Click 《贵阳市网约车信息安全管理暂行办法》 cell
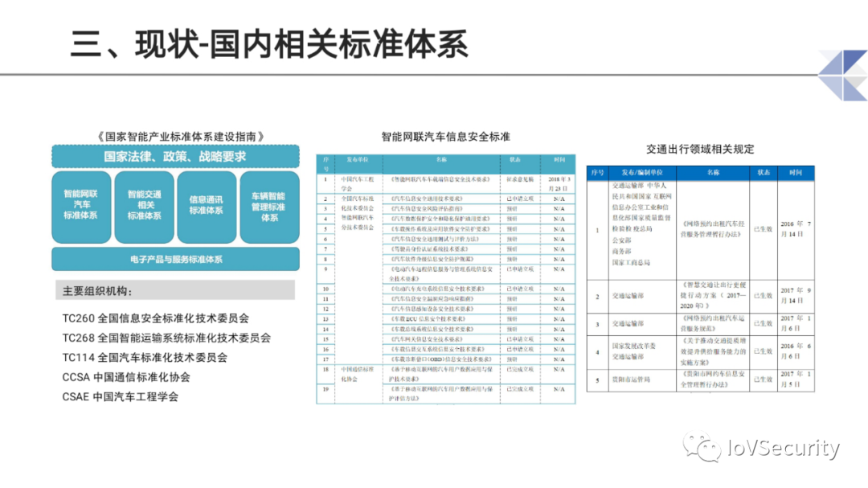The height and width of the screenshot is (488, 868). (x=713, y=379)
